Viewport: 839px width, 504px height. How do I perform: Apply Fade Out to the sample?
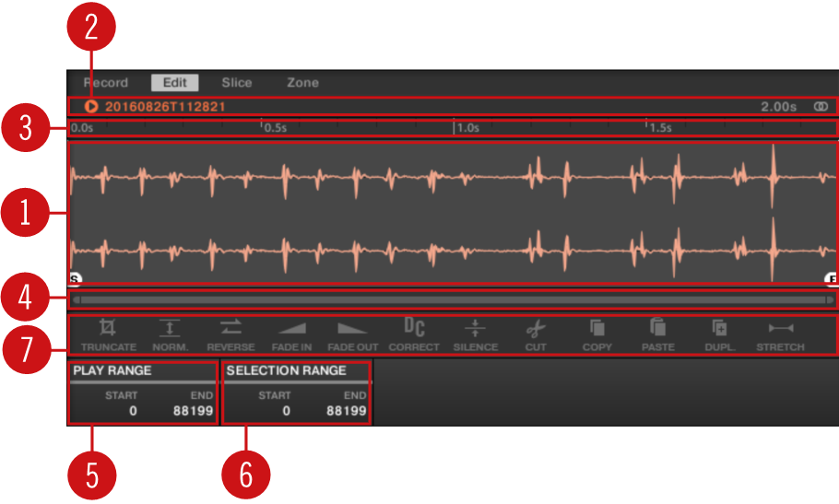tap(352, 328)
